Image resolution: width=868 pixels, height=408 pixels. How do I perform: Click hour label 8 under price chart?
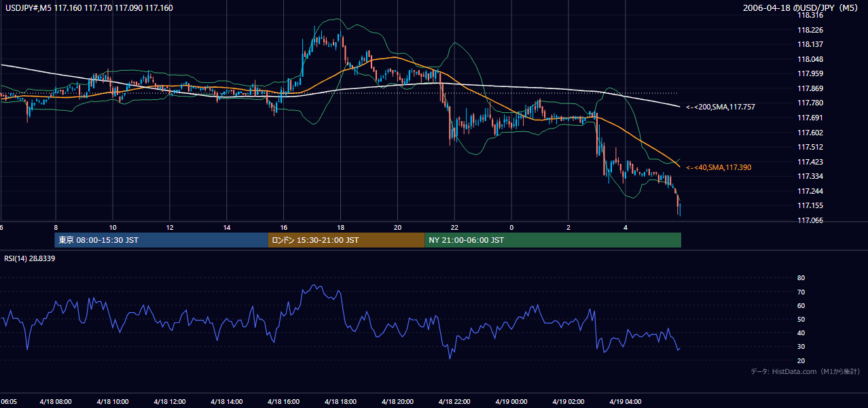(56, 227)
